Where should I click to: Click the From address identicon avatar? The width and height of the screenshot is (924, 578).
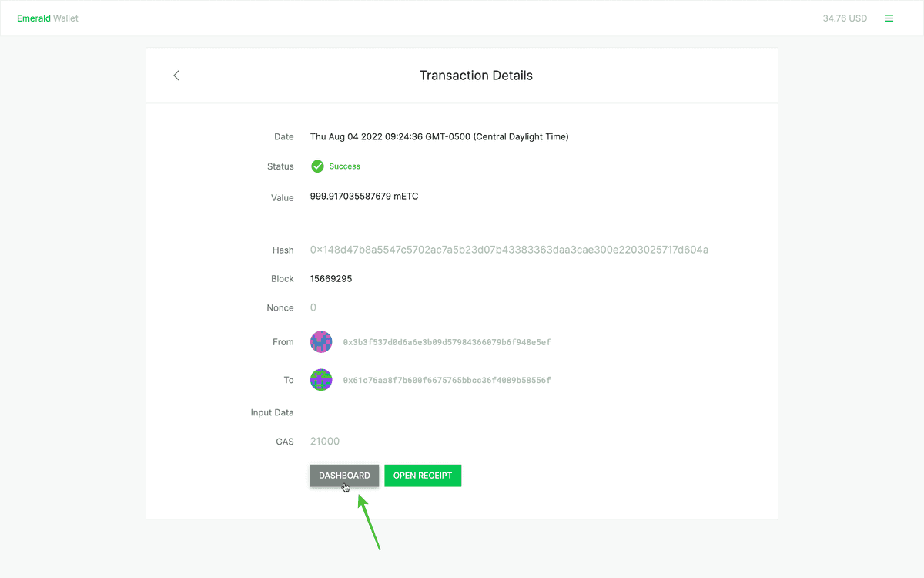pyautogui.click(x=321, y=341)
